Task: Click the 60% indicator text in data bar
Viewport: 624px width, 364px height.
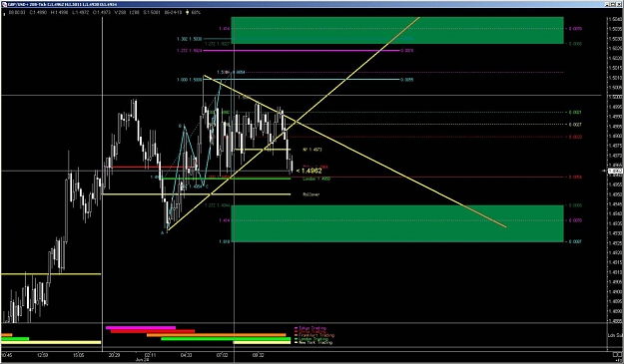Action: [x=196, y=12]
